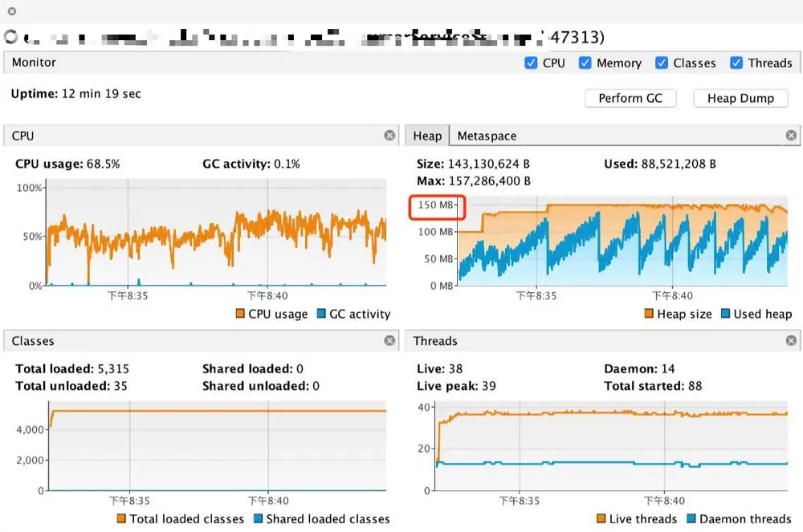Click the loading spinner icon beside the title
The width and height of the screenshot is (803, 532).
tap(10, 36)
